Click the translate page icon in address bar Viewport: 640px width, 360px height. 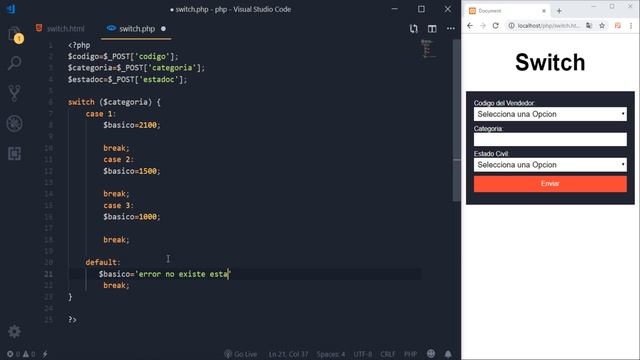589,25
